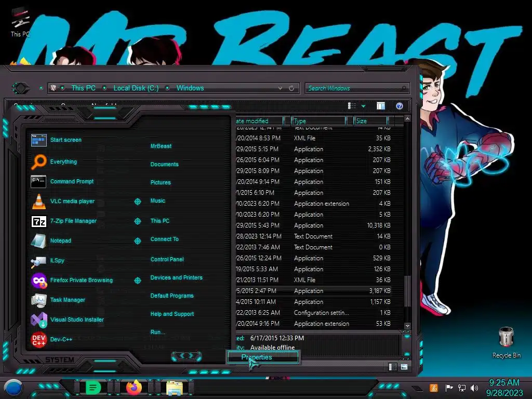The width and height of the screenshot is (532, 399).
Task: Click the Windows breadcrumb segment
Action: click(x=190, y=88)
